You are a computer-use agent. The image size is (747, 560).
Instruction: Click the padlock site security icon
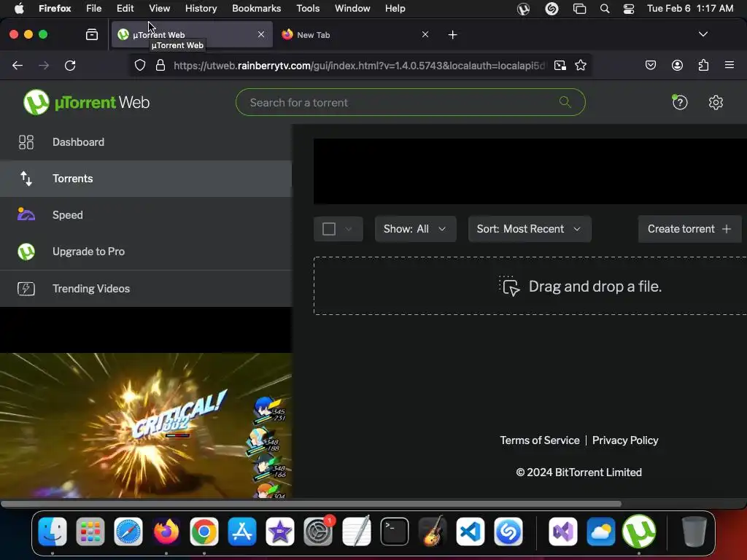click(x=160, y=65)
